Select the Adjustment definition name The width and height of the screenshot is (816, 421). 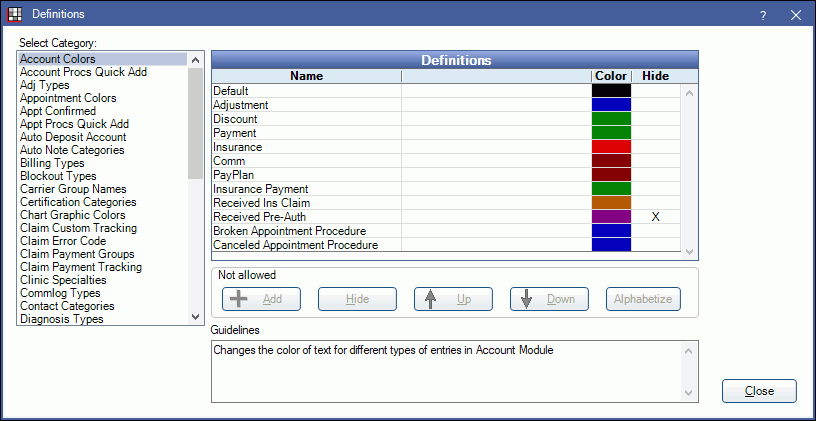pyautogui.click(x=240, y=105)
